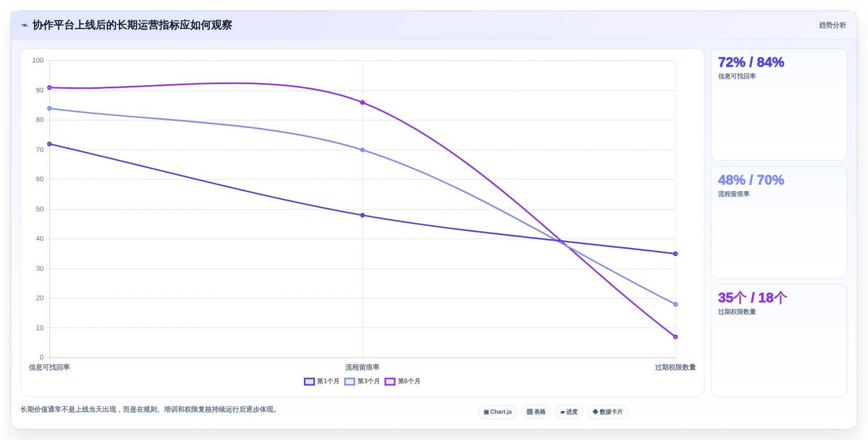Click 第1个月 data point at 过期权限数量
868x440 pixels.
pos(676,254)
